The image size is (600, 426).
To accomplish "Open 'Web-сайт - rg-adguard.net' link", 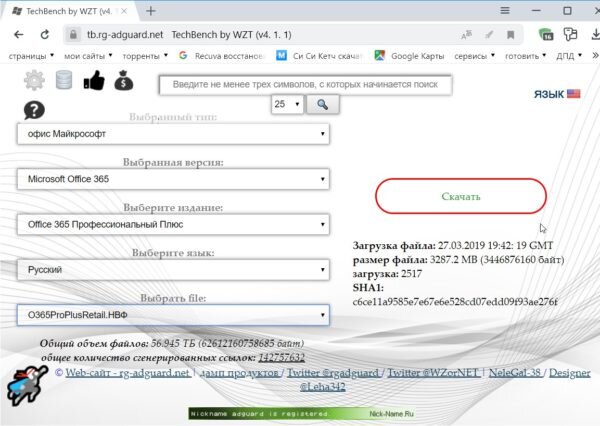I will pyautogui.click(x=128, y=372).
